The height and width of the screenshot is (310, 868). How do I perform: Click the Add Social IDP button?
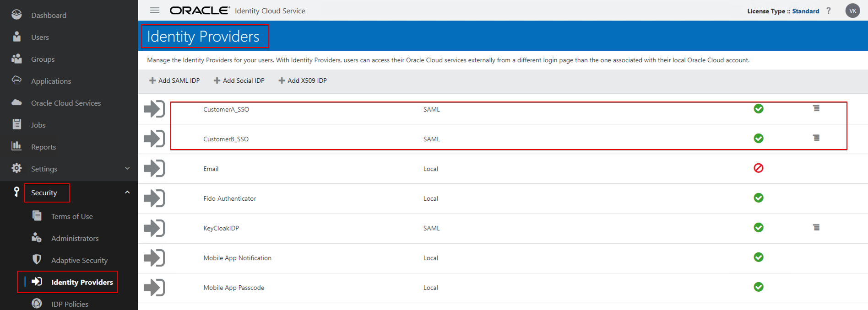click(x=239, y=80)
